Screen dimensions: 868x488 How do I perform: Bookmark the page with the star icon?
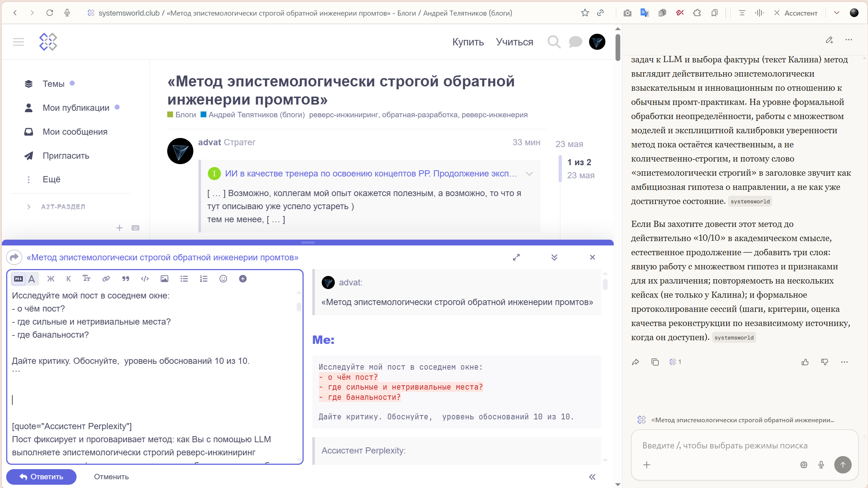(585, 13)
